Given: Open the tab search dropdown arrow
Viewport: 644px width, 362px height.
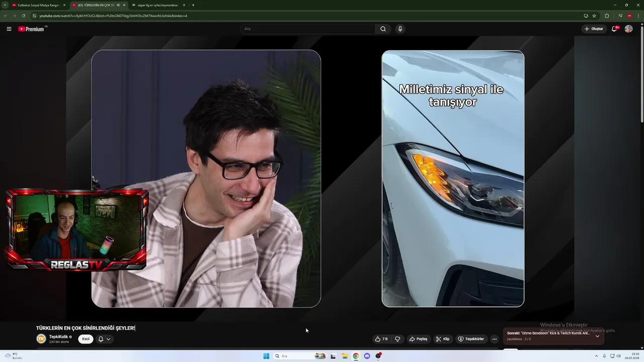Looking at the screenshot, I should (x=5, y=5).
